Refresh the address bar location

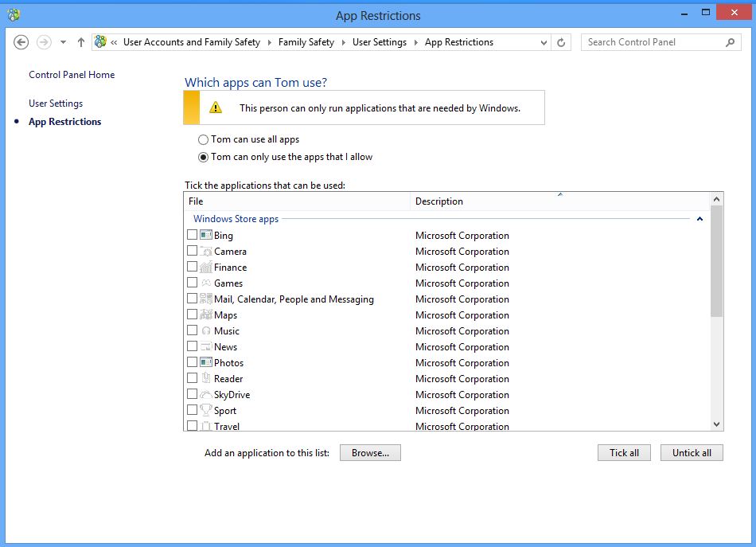(561, 42)
